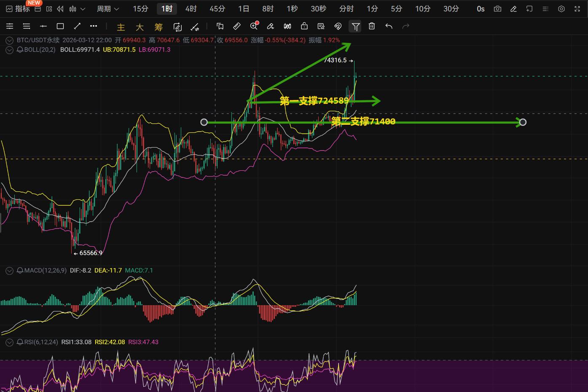Expand the more drawing tools ellipsis menu

94,26
